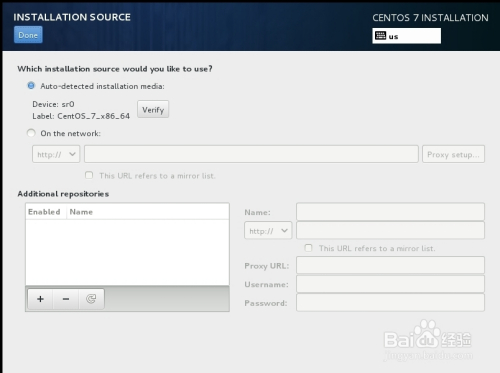Click the repository URL input field
The width and height of the screenshot is (500, 373).
(x=390, y=231)
